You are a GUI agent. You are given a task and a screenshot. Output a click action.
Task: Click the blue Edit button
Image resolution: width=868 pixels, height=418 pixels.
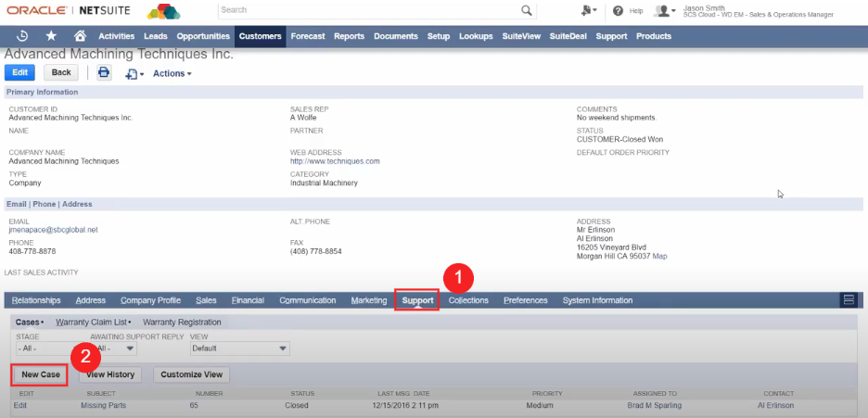point(19,72)
